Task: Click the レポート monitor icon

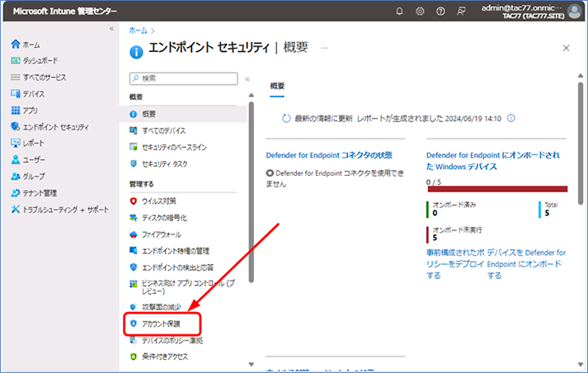Action: (16, 143)
